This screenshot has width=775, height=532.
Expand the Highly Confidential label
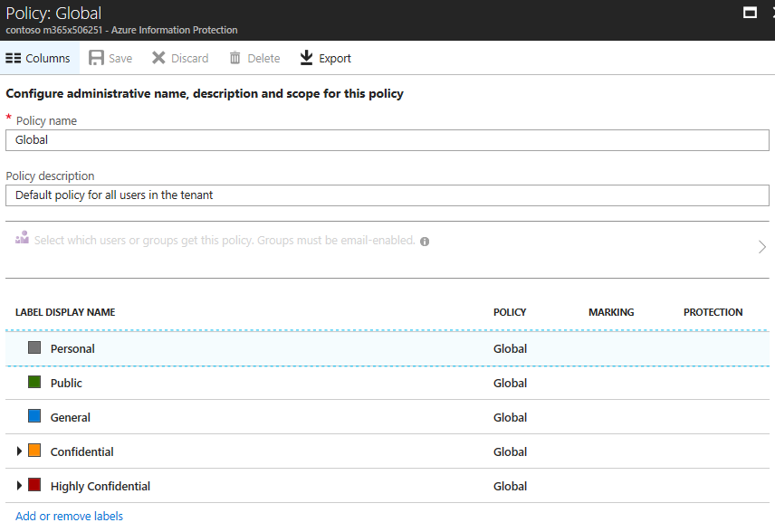click(19, 486)
